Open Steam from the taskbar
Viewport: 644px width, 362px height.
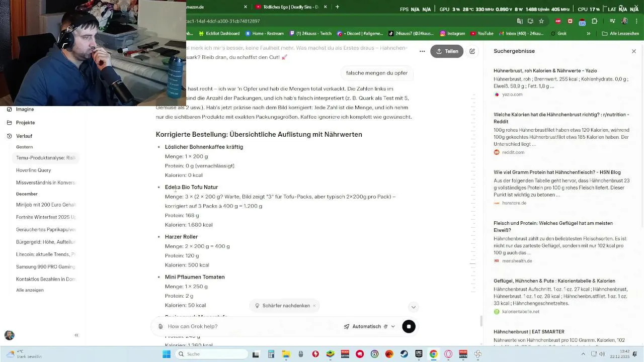coord(404,354)
